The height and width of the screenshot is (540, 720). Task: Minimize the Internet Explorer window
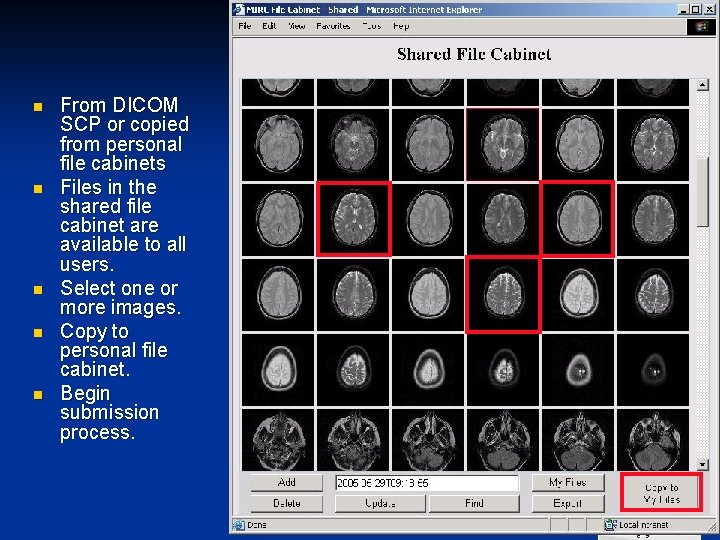(684, 9)
